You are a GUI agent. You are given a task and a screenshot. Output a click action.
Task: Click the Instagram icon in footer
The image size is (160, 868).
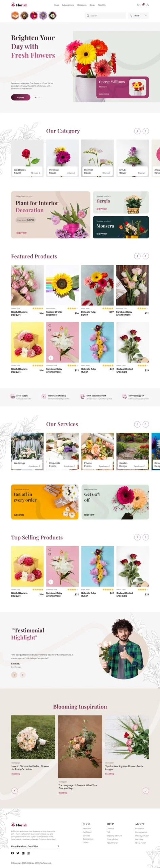[28, 853]
